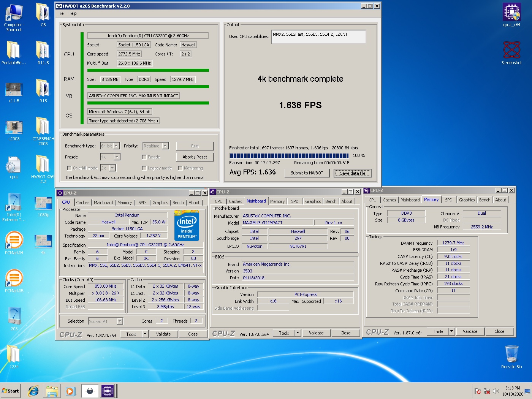The height and width of the screenshot is (399, 532).
Task: Expand Tools arrow in CPU-Z CPU window
Action: pos(145,334)
